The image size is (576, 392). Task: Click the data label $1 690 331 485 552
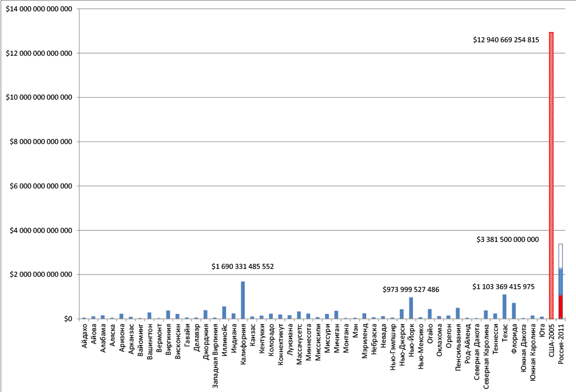(242, 266)
